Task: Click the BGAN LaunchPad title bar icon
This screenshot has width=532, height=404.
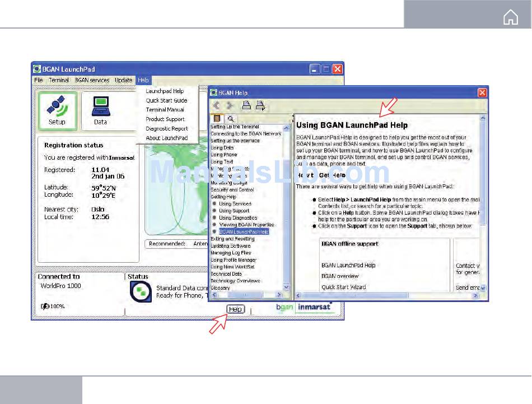Action: (36, 69)
